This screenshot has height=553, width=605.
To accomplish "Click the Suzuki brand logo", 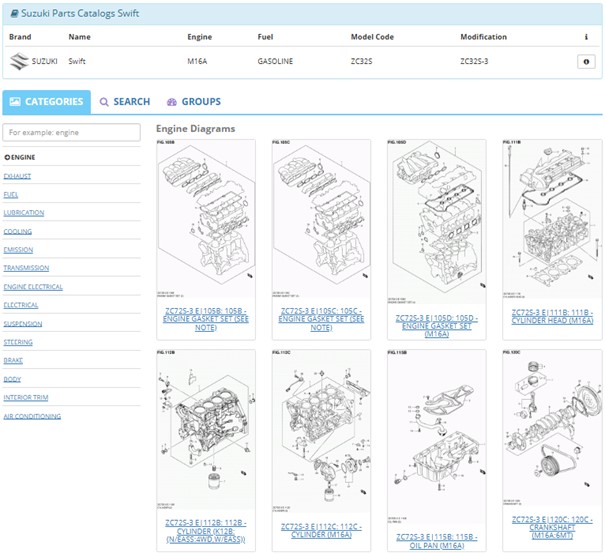I will point(19,61).
